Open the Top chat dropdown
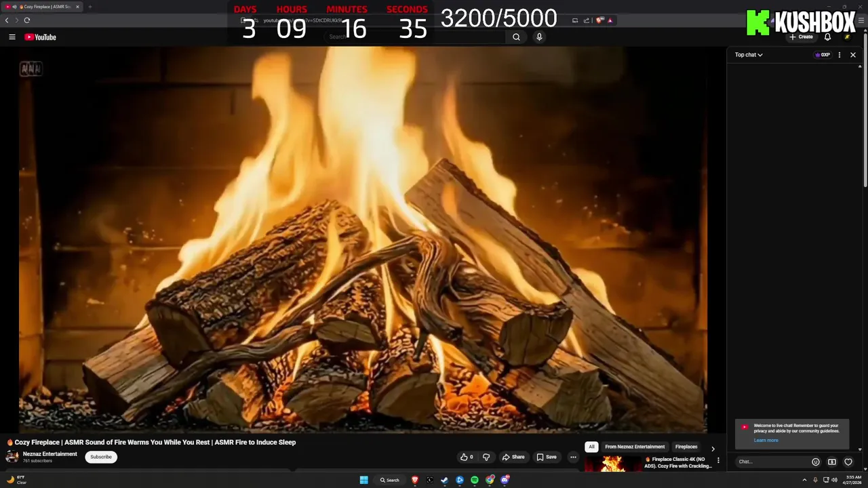The width and height of the screenshot is (868, 488). tap(749, 55)
